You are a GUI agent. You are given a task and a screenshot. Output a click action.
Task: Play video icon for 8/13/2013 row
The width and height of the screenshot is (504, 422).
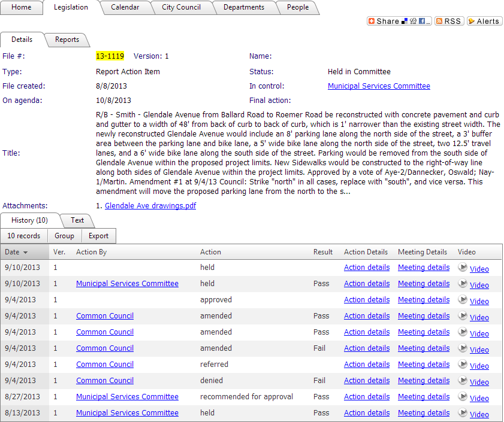(463, 412)
